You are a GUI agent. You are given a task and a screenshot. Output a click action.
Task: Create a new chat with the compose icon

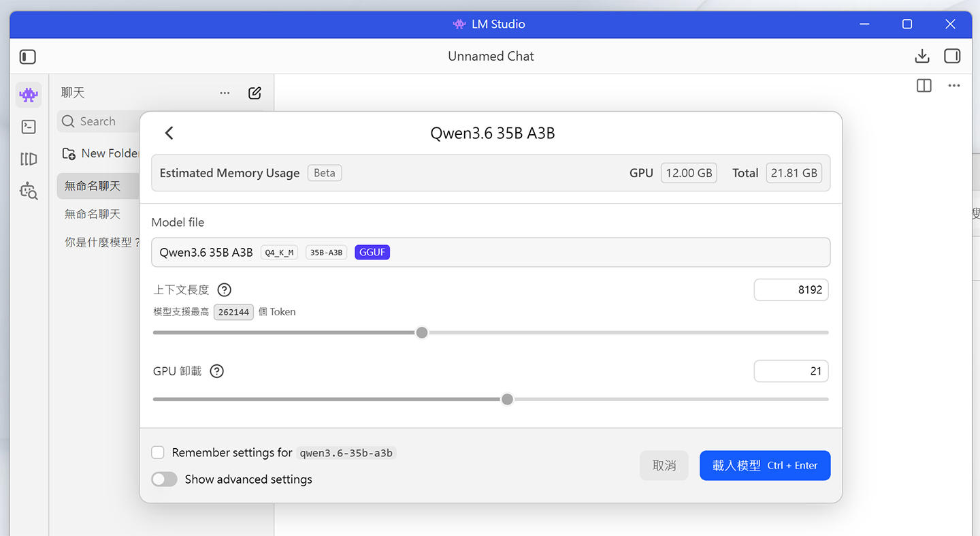[x=255, y=93]
